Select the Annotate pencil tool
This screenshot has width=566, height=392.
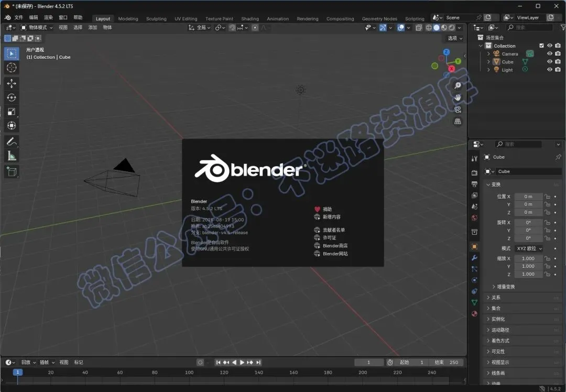click(x=12, y=141)
